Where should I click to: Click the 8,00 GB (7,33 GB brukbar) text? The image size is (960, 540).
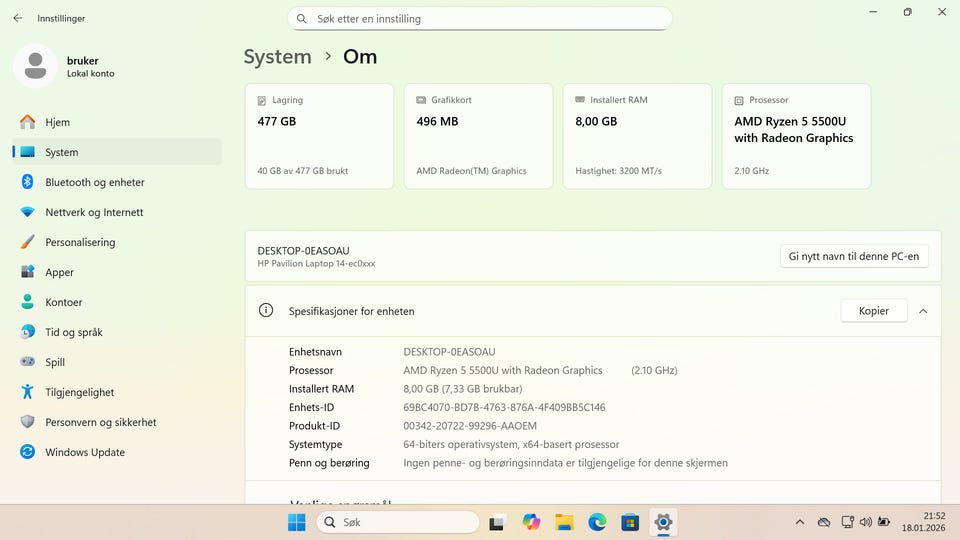coord(462,389)
